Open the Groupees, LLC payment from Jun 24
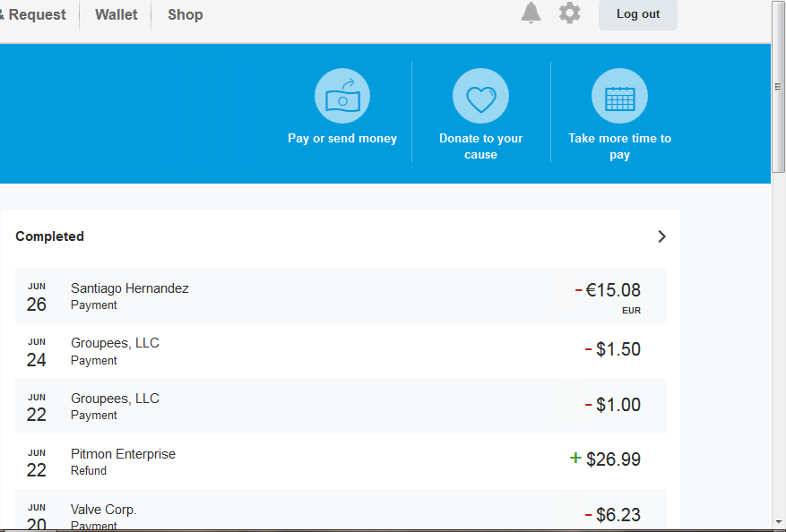 coord(341,351)
